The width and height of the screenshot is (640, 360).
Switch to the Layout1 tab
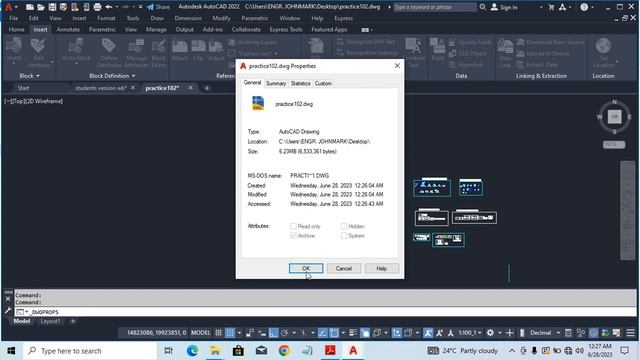tap(50, 321)
